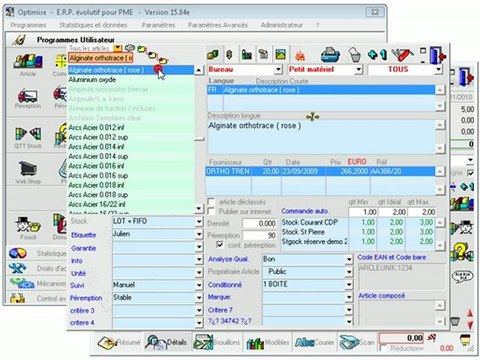The image size is (480, 360).
Task: Switch to the Détails tab
Action: point(168,342)
